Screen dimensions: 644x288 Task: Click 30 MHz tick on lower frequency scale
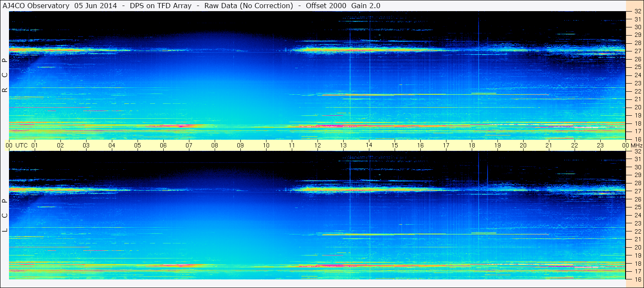(x=637, y=167)
